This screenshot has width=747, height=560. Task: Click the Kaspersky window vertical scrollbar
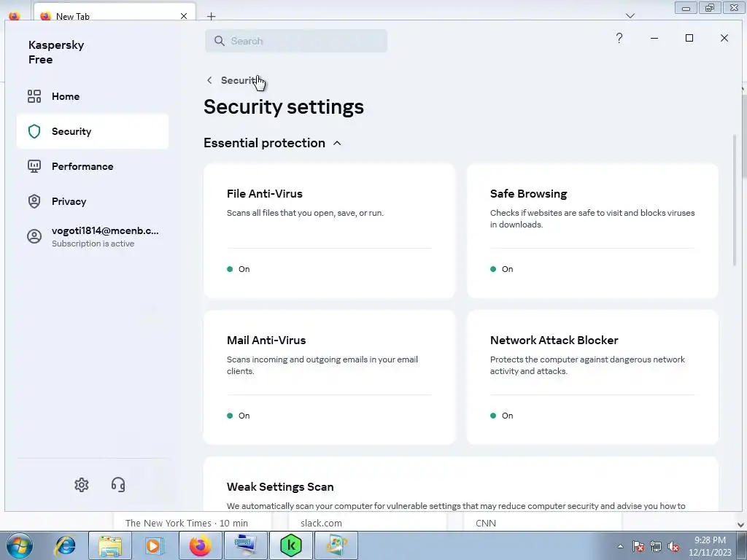tap(735, 200)
